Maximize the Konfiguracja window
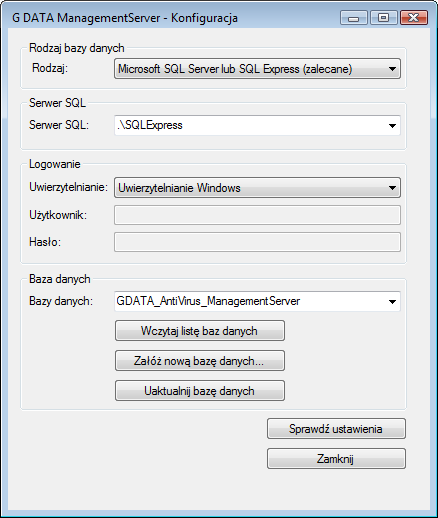The width and height of the screenshot is (438, 518). point(383,18)
